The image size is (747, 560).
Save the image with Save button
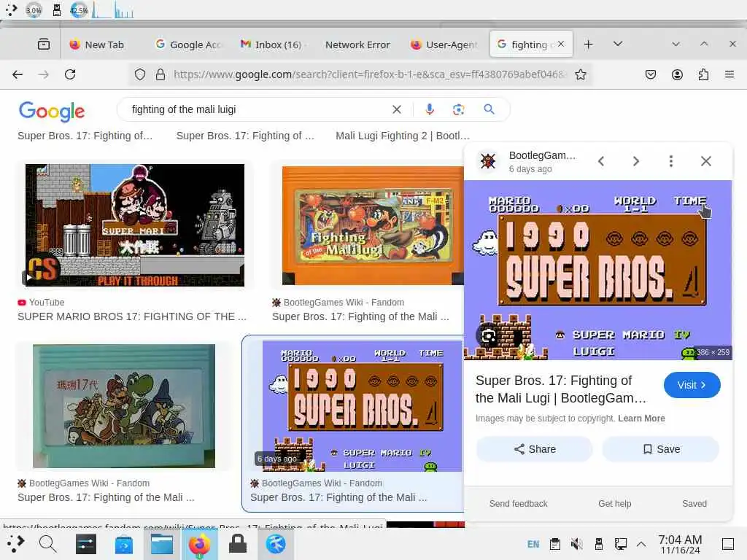click(661, 449)
